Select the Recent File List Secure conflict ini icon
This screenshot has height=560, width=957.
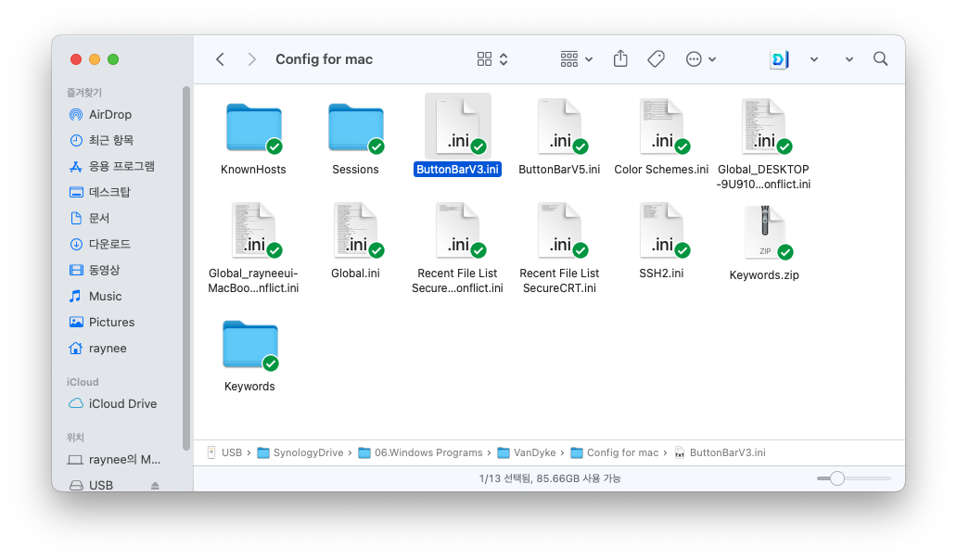point(458,231)
